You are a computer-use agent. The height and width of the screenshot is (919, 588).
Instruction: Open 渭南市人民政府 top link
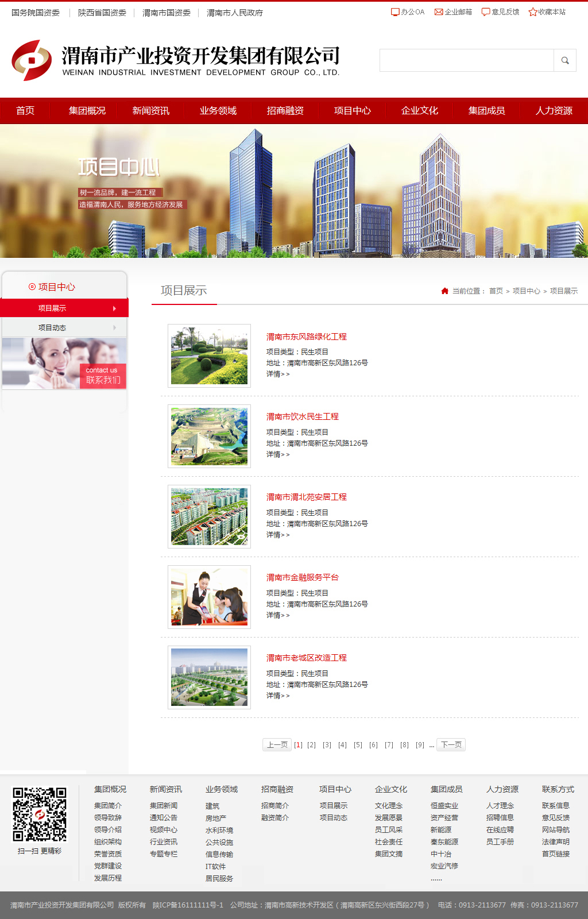pos(235,13)
